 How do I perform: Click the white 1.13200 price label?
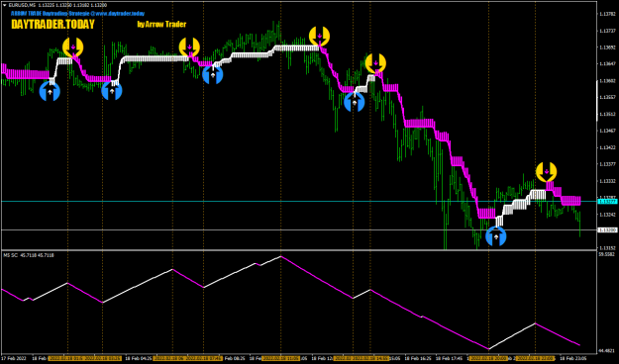point(607,229)
